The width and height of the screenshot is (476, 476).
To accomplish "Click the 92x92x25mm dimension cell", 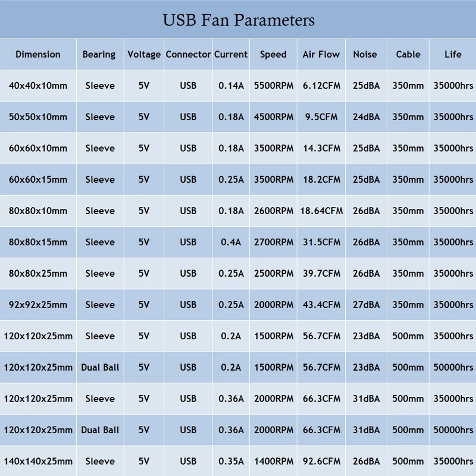I will (x=38, y=305).
